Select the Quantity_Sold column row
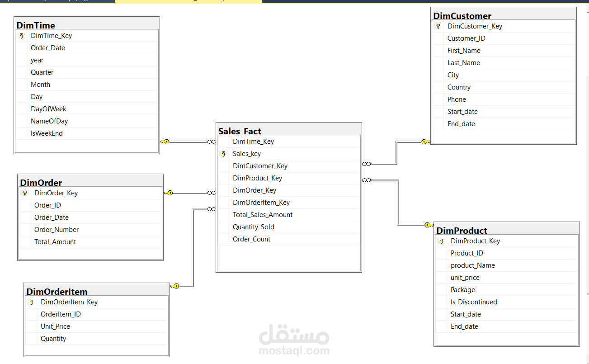Image resolution: width=589 pixels, height=364 pixels. point(289,227)
